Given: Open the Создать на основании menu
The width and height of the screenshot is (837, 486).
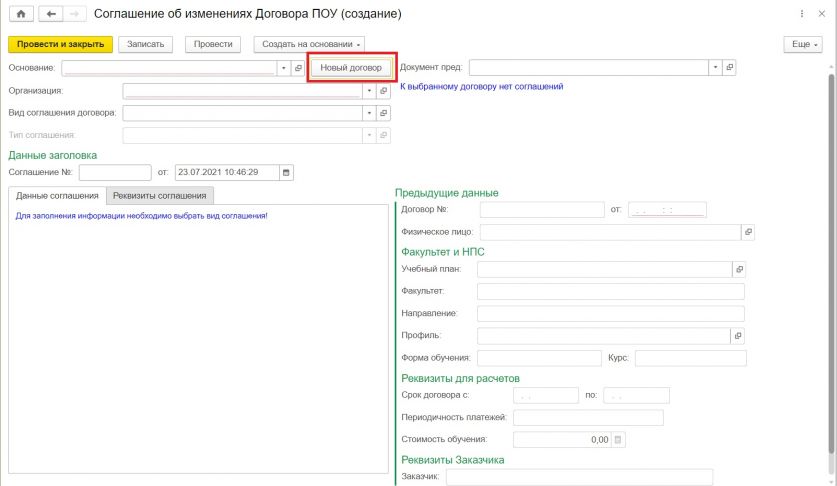Looking at the screenshot, I should point(311,44).
